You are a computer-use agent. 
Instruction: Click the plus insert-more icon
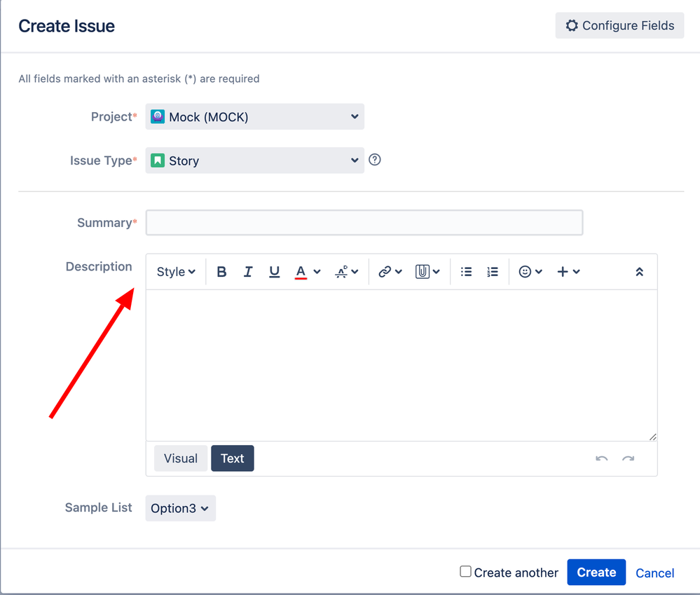(563, 272)
